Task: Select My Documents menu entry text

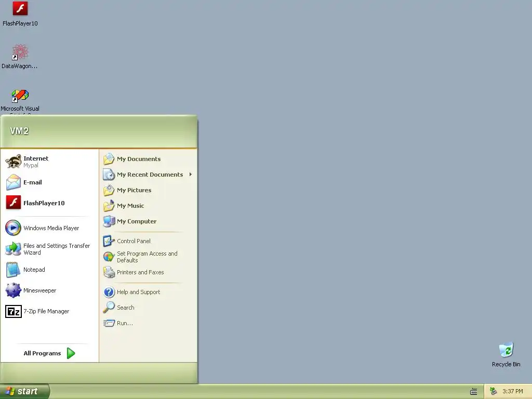Action: click(139, 159)
